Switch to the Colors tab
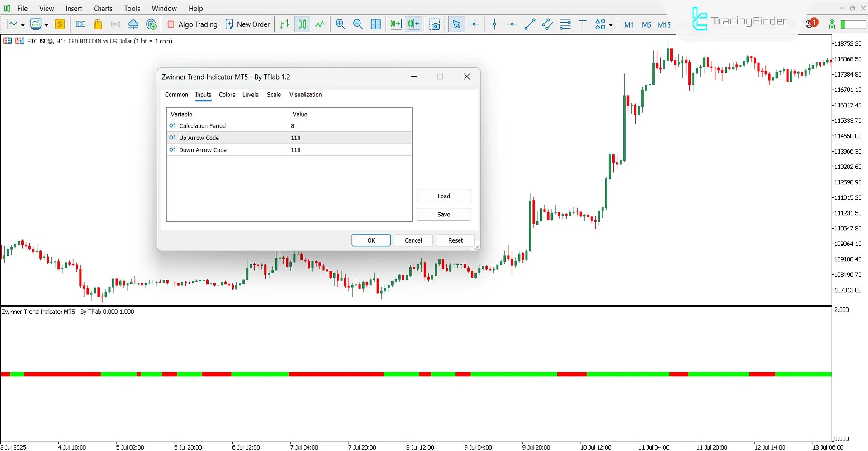This screenshot has width=868, height=451. [x=227, y=95]
